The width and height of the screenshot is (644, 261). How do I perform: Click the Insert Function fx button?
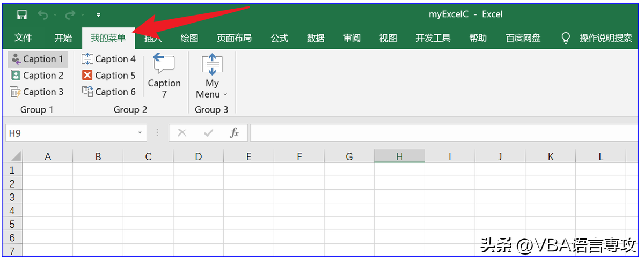pos(234,133)
